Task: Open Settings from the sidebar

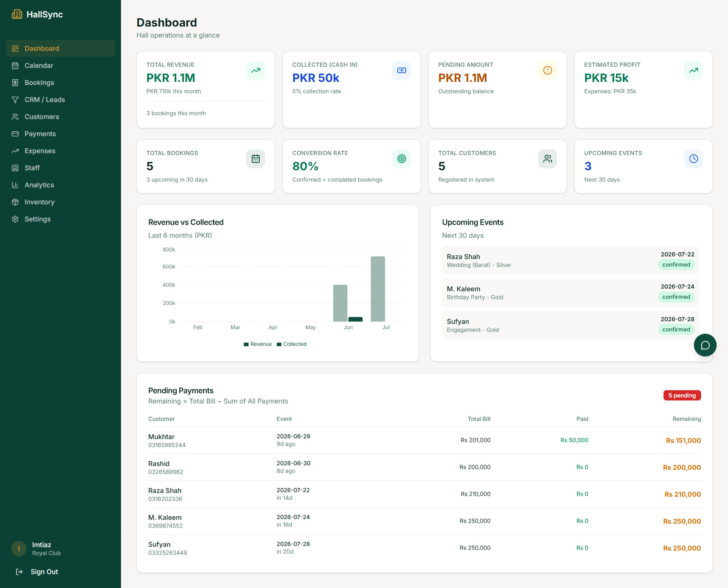Action: click(60, 219)
